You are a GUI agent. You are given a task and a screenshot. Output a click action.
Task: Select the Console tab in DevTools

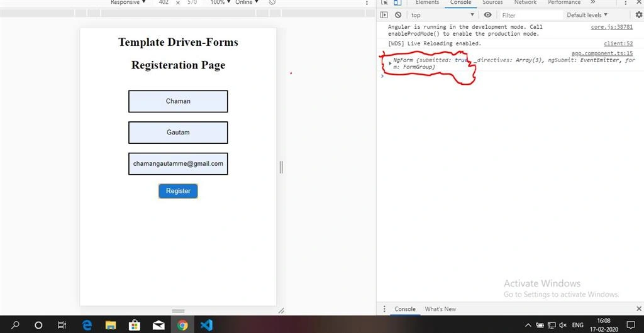[460, 3]
